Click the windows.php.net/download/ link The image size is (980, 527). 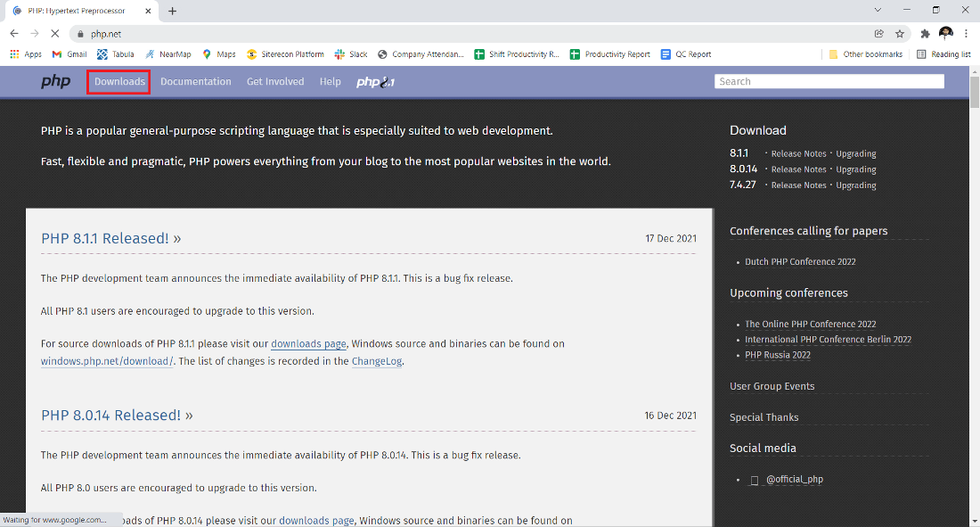(107, 361)
